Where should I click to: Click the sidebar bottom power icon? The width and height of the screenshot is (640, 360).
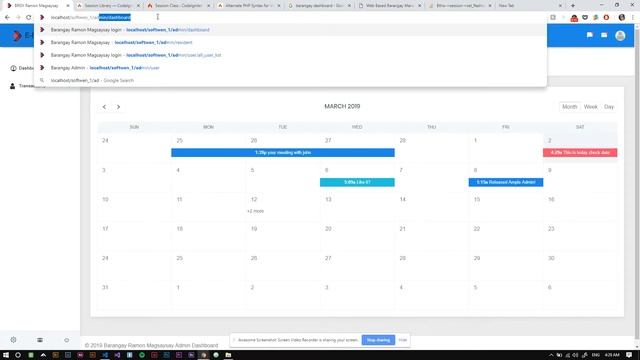67,340
